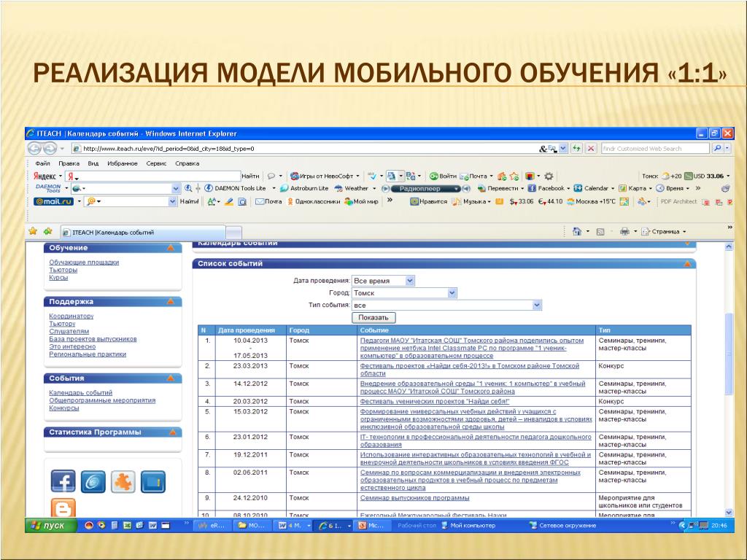The height and width of the screenshot is (560, 747).
Task: Collapse the Обучение sidebar panel
Action: (171, 248)
